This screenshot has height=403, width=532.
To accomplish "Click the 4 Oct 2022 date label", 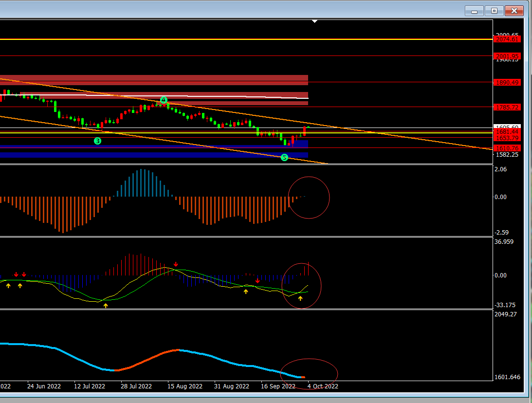I will [x=323, y=386].
